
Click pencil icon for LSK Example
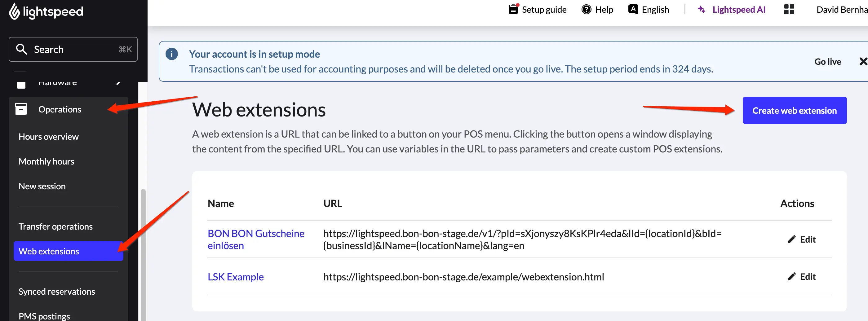(791, 277)
